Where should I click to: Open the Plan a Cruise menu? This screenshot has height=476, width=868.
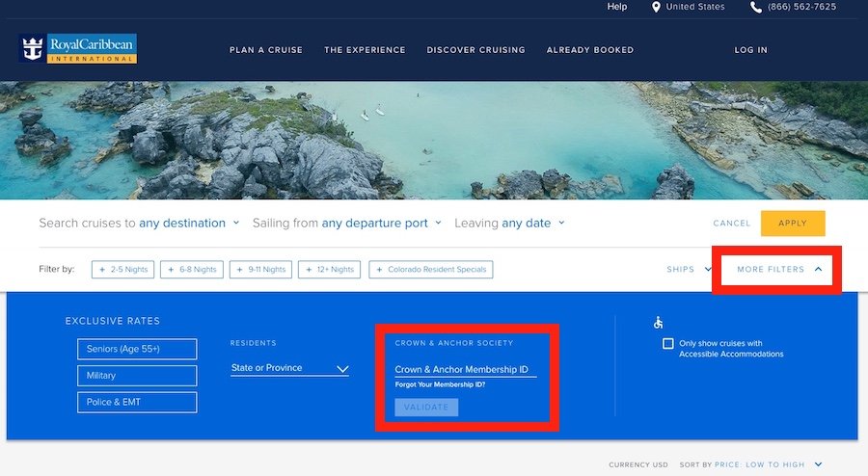[266, 50]
